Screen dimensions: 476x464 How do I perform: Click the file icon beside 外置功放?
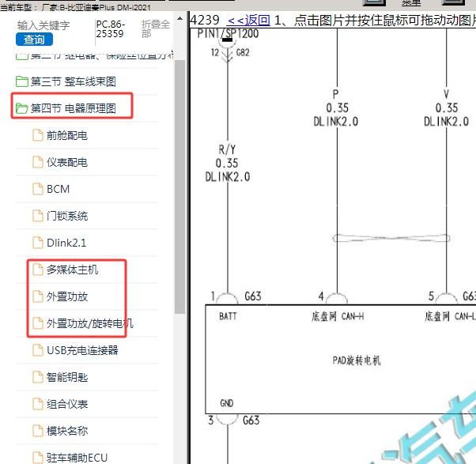tap(38, 296)
